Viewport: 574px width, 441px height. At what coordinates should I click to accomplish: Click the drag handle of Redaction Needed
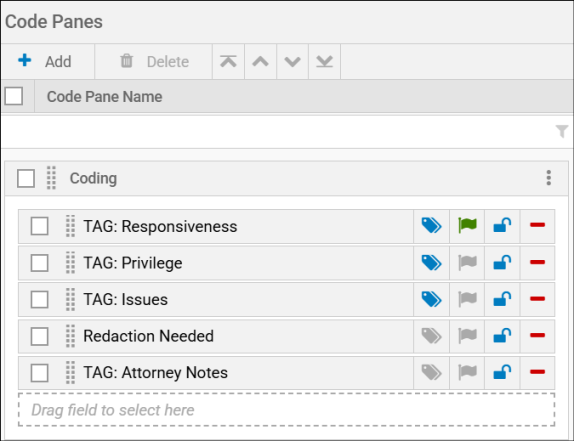[70, 336]
